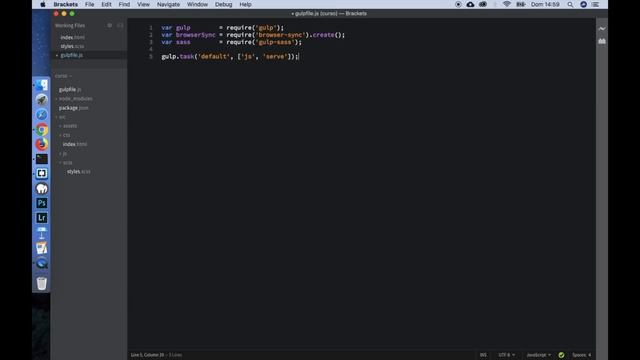
Task: Open the Debug menu
Action: coord(223,4)
